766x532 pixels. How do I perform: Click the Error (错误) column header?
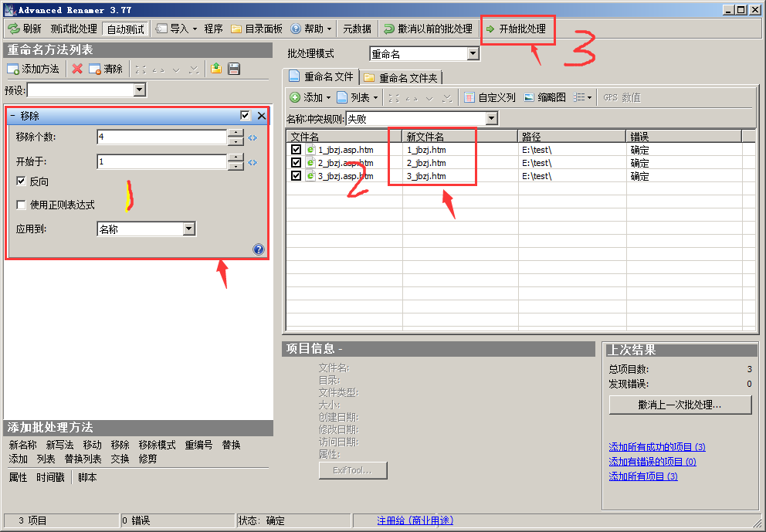pyautogui.click(x=684, y=137)
